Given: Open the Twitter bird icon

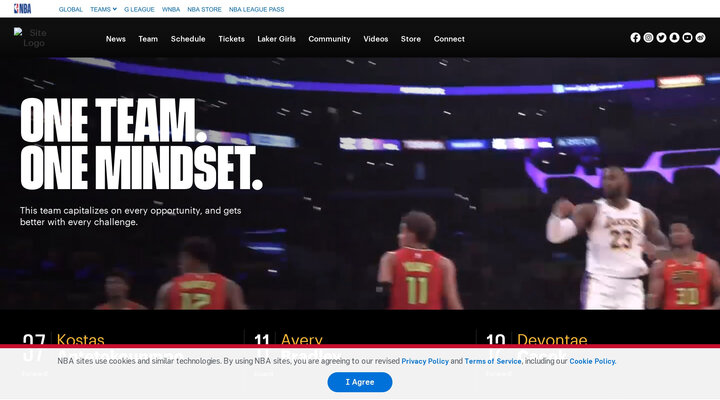Looking at the screenshot, I should point(661,38).
